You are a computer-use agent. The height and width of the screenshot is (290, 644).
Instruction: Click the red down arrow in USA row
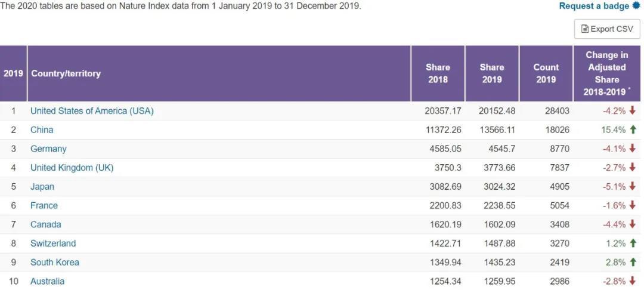pyautogui.click(x=633, y=110)
